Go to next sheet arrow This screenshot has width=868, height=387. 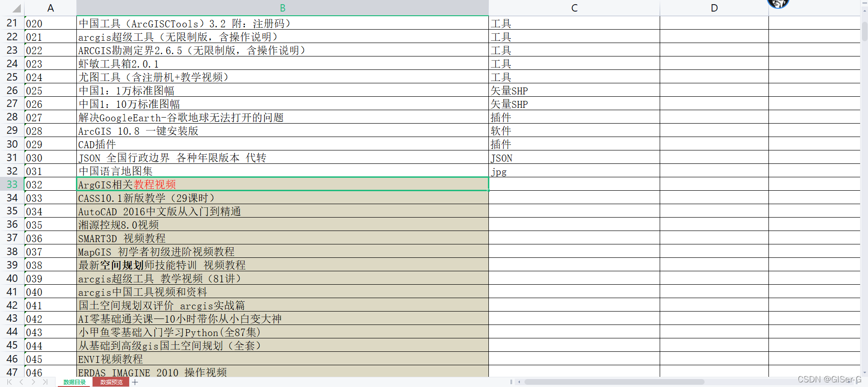click(33, 382)
